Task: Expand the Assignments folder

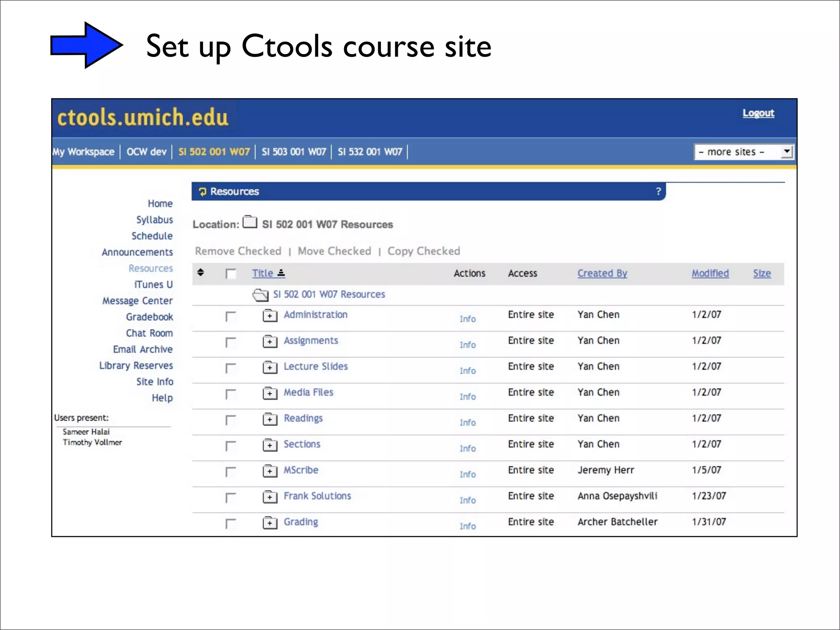Action: click(x=270, y=341)
